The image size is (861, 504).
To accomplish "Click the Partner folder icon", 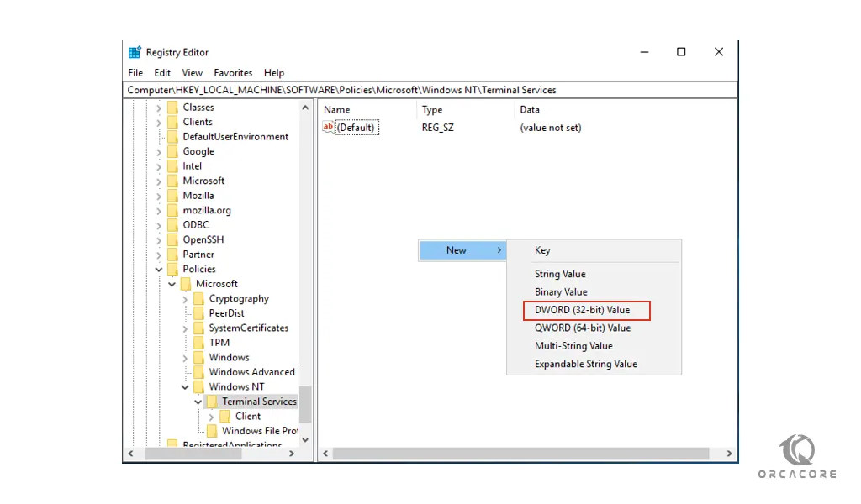I will (x=172, y=255).
